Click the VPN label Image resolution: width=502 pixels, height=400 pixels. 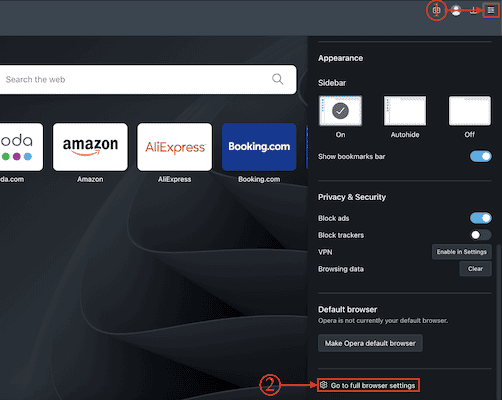325,252
